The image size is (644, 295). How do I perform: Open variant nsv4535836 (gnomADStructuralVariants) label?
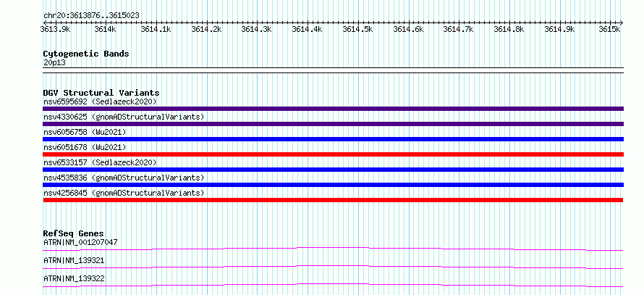point(124,178)
